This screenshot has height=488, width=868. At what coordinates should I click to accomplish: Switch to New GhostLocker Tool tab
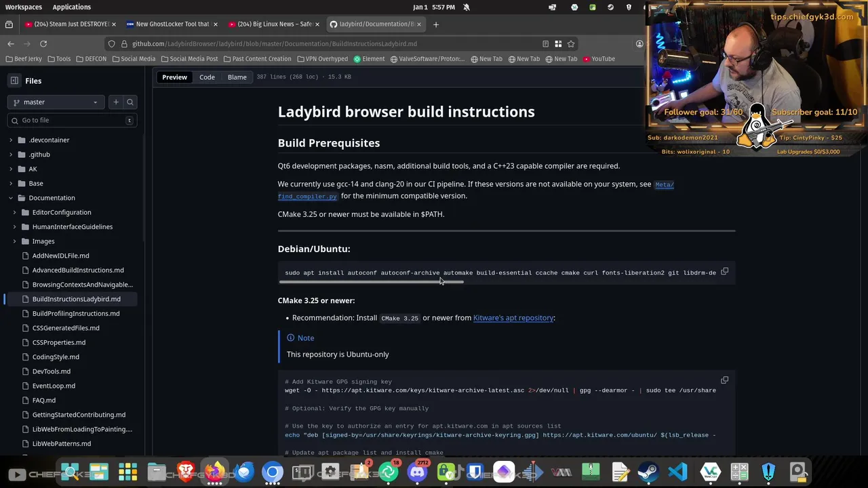click(x=172, y=24)
